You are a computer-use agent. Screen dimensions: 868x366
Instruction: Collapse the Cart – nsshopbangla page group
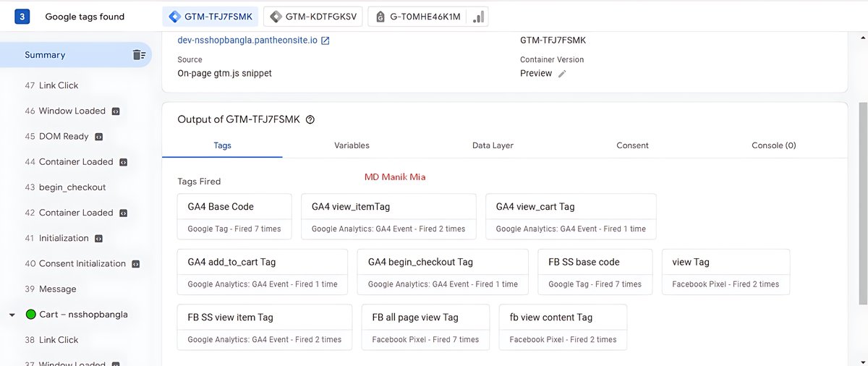[12, 315]
